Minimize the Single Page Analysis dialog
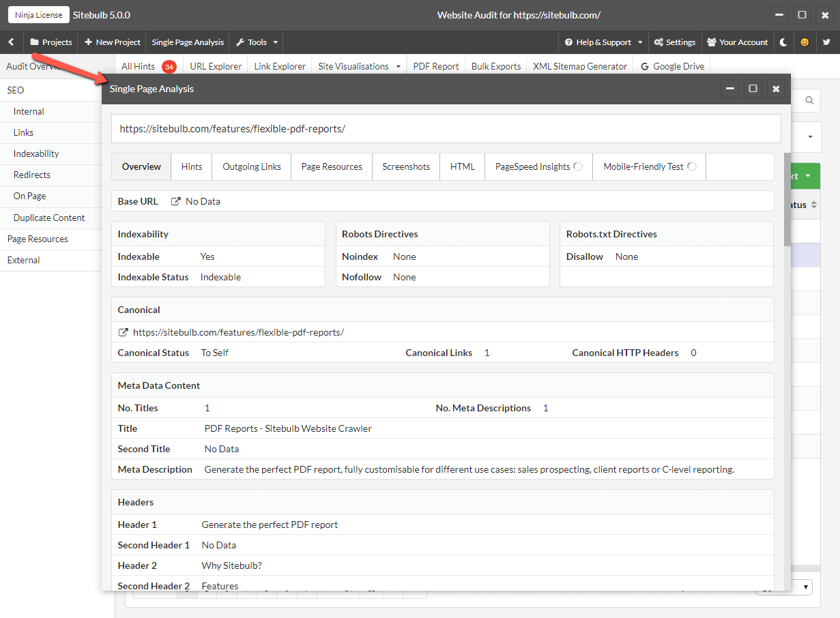Viewport: 840px width, 618px height. tap(730, 89)
